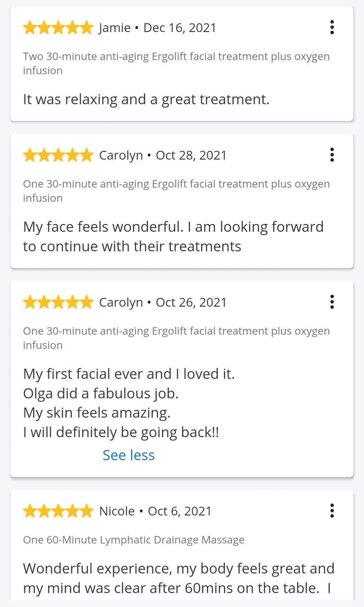This screenshot has height=607, width=364.
Task: Click the 'It was relaxing' review text
Action: tap(146, 100)
